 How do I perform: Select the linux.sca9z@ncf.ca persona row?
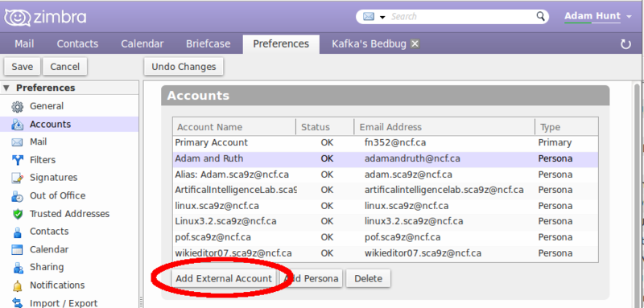coord(386,206)
